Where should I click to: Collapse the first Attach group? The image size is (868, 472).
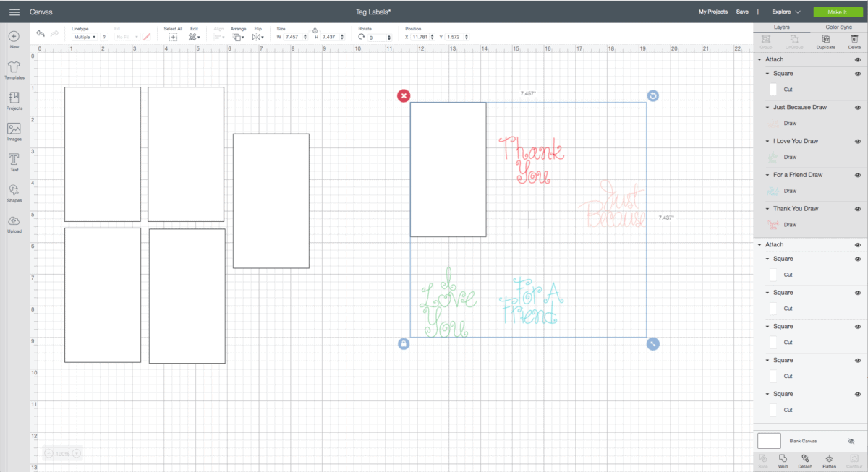click(759, 60)
